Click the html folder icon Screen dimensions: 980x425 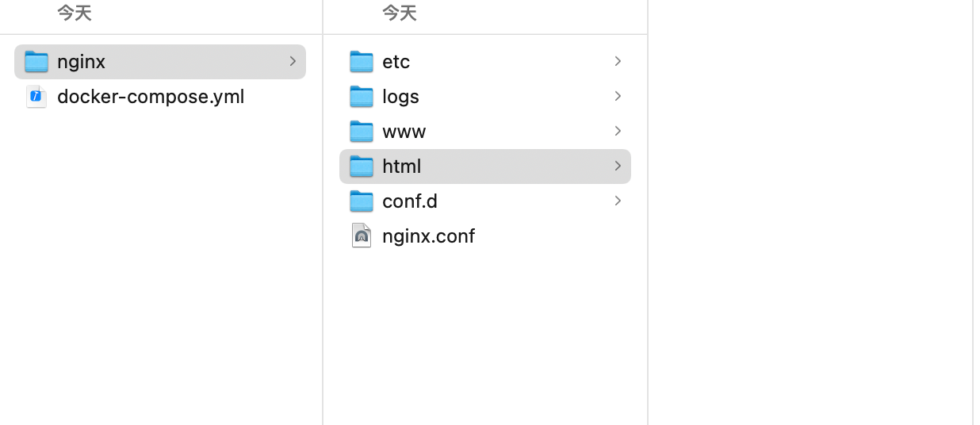pos(362,167)
